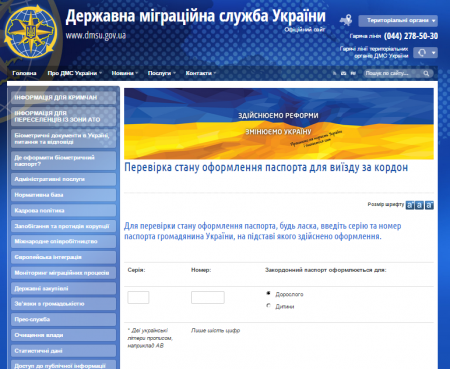Open ІНФОРМАЦІЯ ДЛЯ КРИМЧАН sidebar item
450x369 pixels.
coord(63,98)
